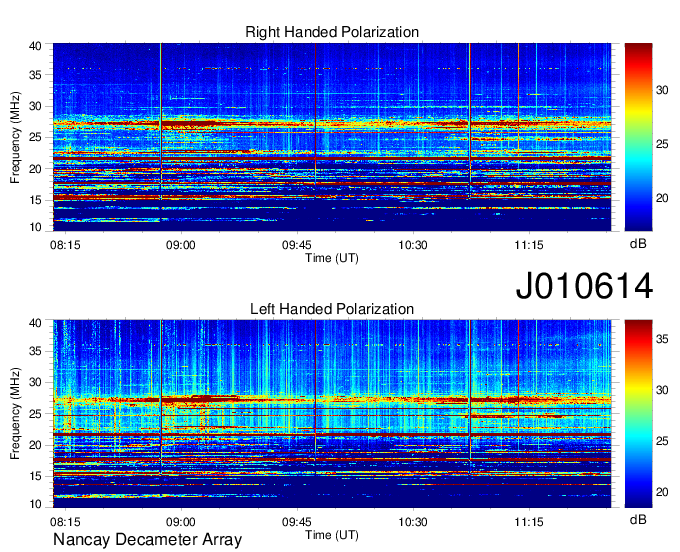This screenshot has width=680, height=552.
Task: Click the top colorbar 'dB' unit label
Action: pos(638,244)
